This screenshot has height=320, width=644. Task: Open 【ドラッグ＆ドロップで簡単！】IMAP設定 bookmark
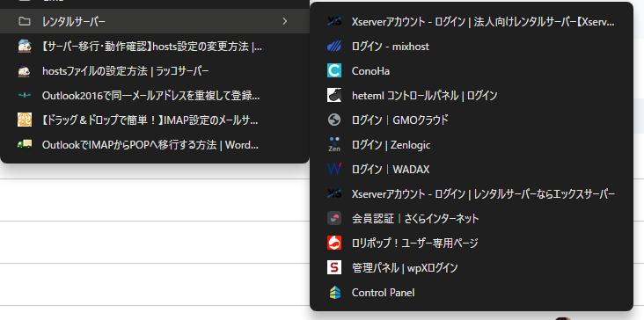[155, 120]
